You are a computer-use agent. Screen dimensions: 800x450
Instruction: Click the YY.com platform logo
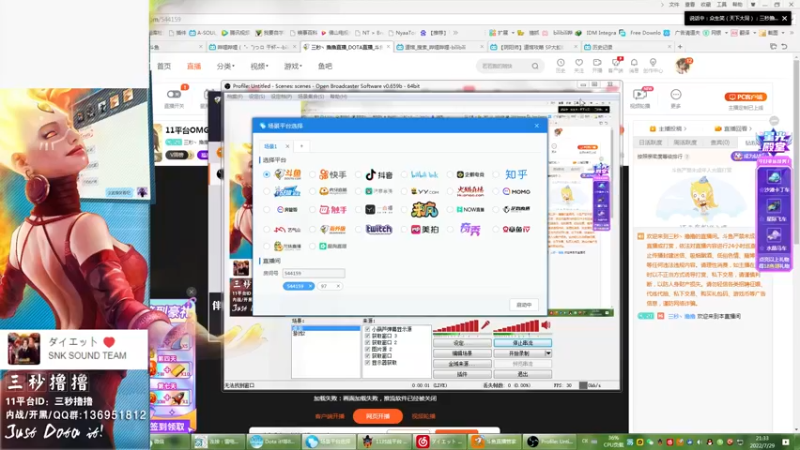tap(424, 192)
